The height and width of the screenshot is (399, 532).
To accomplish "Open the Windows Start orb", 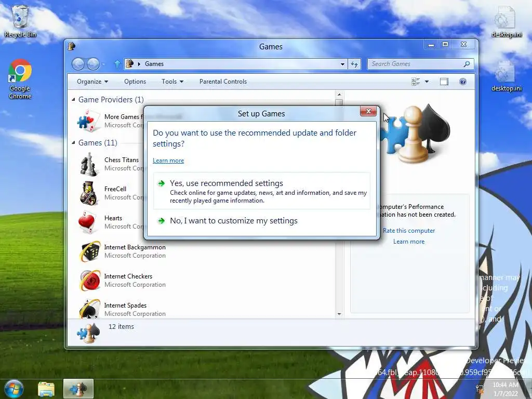I will click(x=14, y=389).
